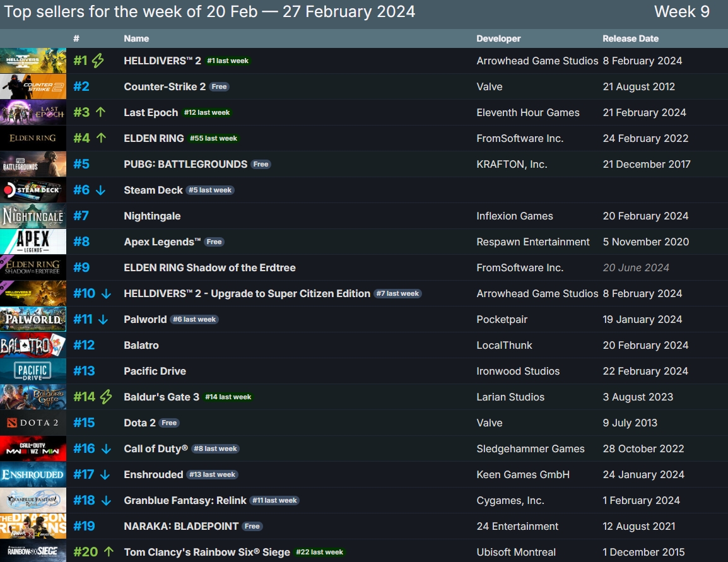Viewport: 728px width, 562px height.
Task: Open the Last Epoch thumbnail
Action: click(x=33, y=112)
